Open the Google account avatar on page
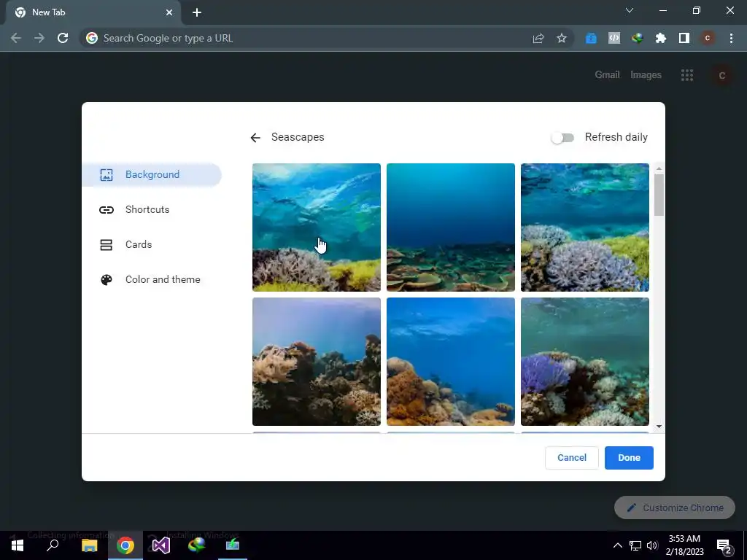The width and height of the screenshot is (747, 560). coord(721,75)
